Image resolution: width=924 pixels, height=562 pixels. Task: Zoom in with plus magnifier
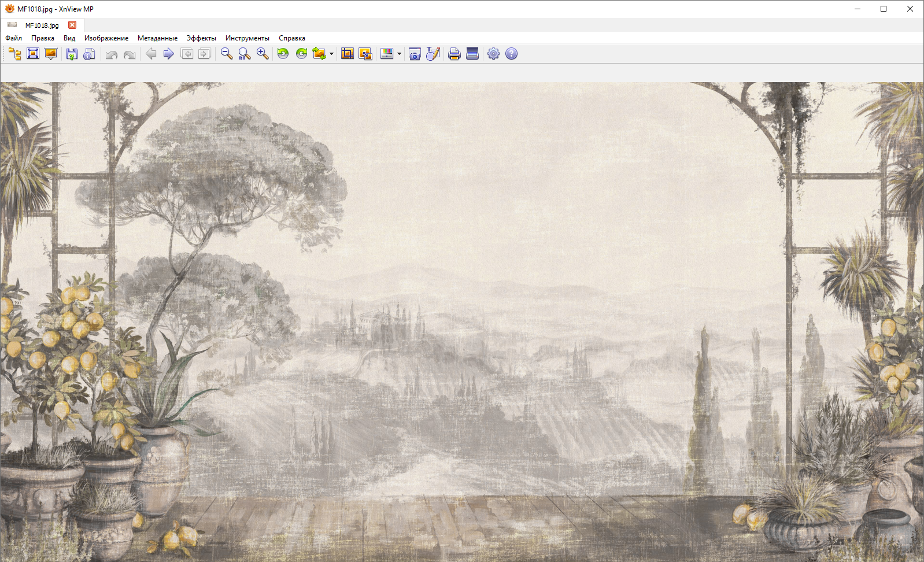tap(263, 54)
